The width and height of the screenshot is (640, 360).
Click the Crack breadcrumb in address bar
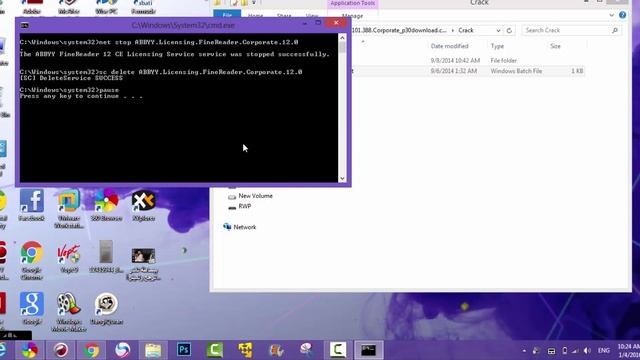pos(466,30)
